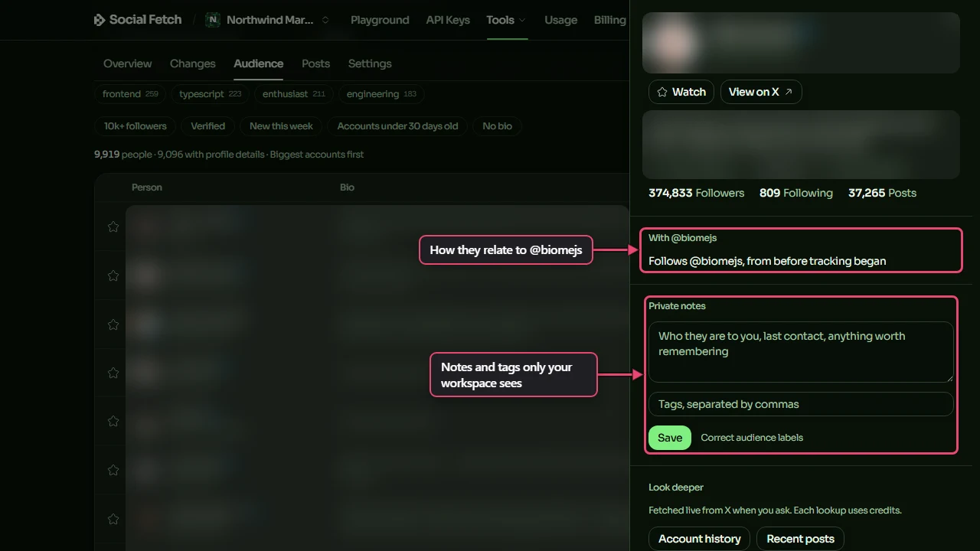
Task: Fetch the Account history
Action: point(700,539)
